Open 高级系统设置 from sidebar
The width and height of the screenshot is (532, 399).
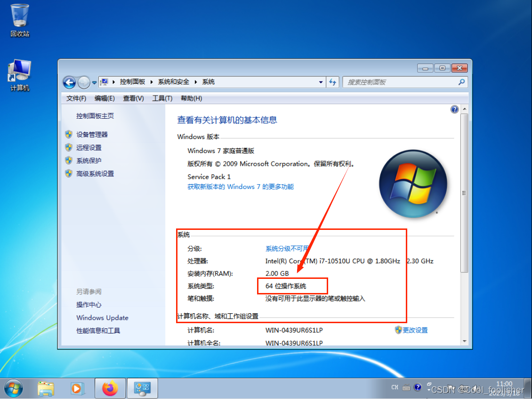pos(95,173)
